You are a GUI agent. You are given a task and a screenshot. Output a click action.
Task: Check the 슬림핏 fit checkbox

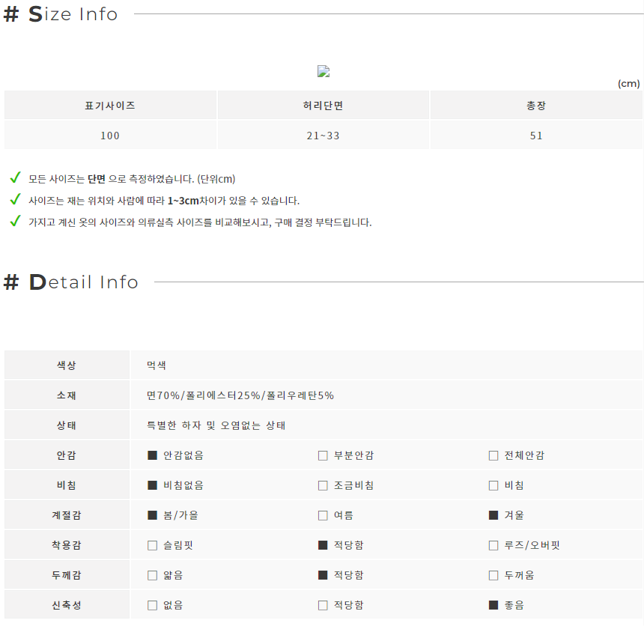(x=152, y=545)
